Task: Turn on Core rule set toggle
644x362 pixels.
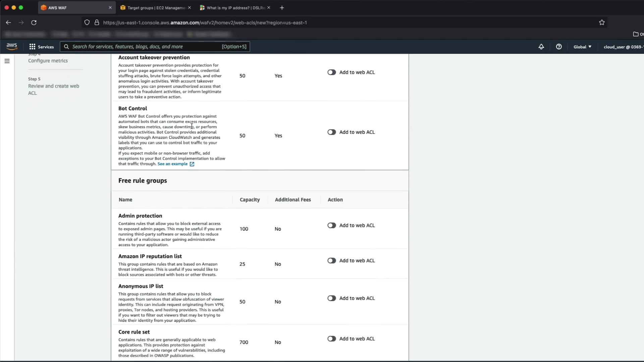Action: pos(331,339)
